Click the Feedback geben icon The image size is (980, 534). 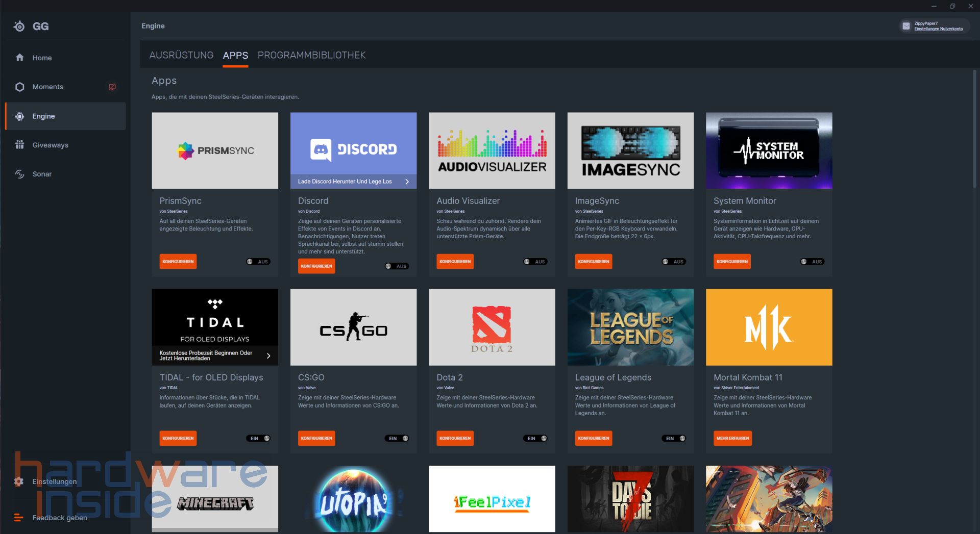point(19,518)
